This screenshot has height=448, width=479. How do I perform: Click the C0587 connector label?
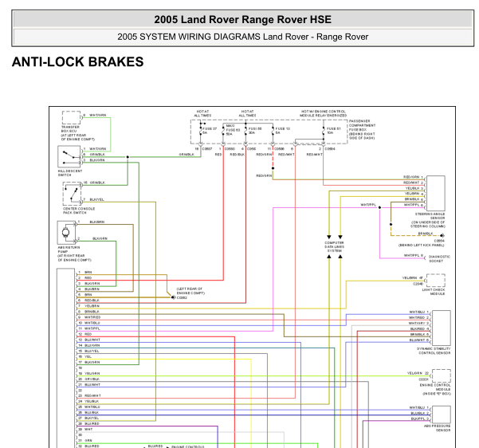click(x=207, y=149)
